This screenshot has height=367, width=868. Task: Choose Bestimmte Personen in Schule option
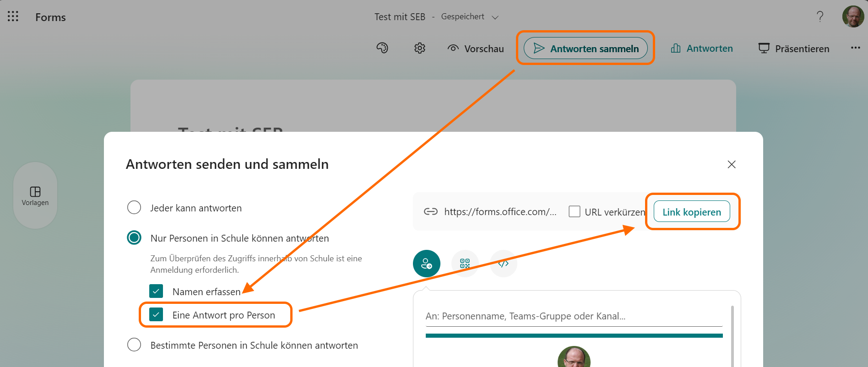(x=134, y=345)
